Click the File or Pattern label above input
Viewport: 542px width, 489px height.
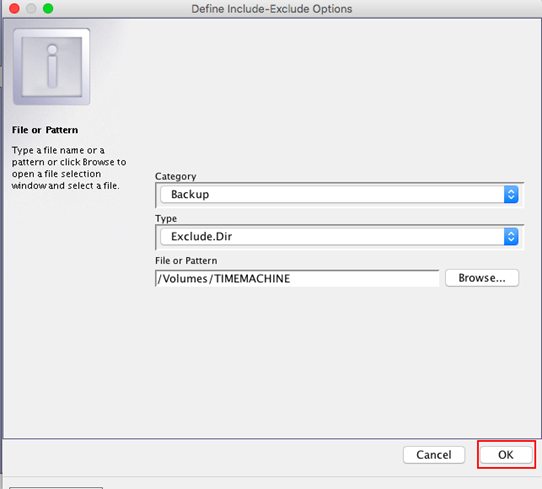coord(186,261)
